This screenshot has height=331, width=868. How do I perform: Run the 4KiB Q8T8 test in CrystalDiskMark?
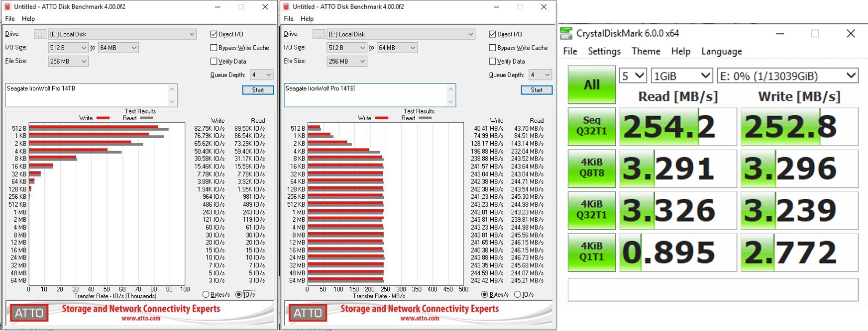pos(592,168)
